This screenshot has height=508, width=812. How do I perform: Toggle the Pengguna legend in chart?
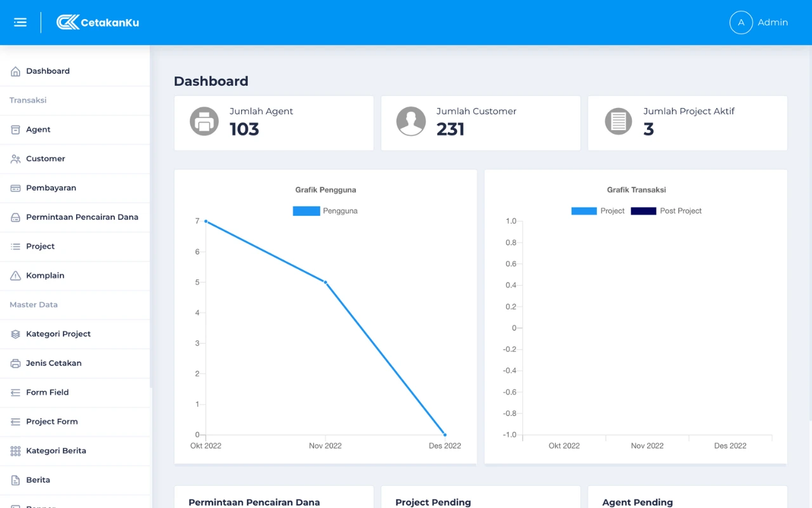[325, 211]
